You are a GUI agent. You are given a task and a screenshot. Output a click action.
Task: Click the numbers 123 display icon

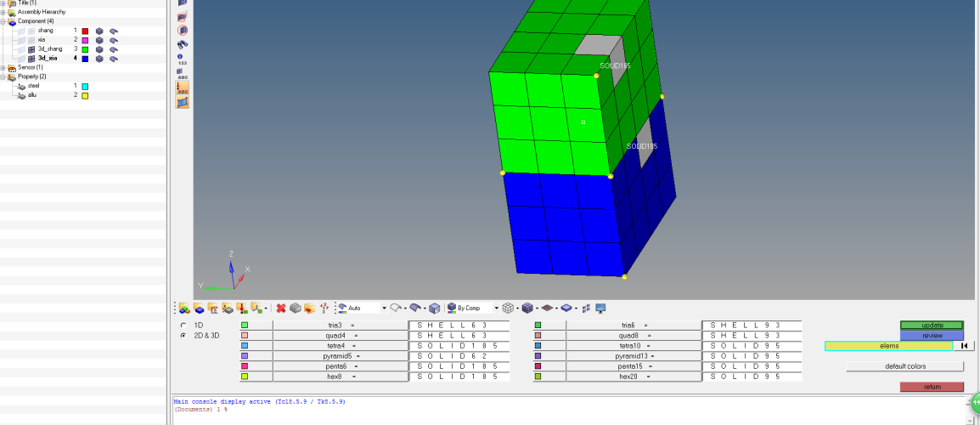click(x=182, y=59)
